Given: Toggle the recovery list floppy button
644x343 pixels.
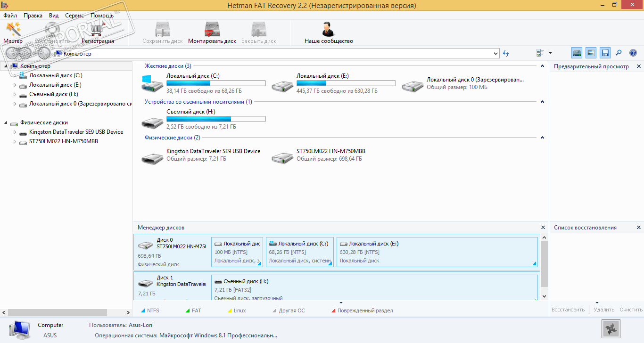Looking at the screenshot, I should (605, 53).
